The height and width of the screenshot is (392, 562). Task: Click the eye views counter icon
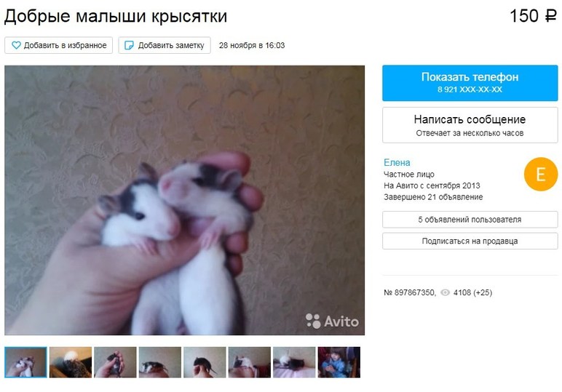445,292
